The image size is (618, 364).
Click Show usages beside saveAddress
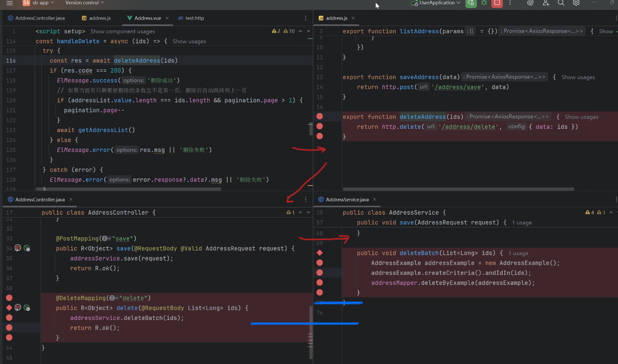tap(578, 77)
